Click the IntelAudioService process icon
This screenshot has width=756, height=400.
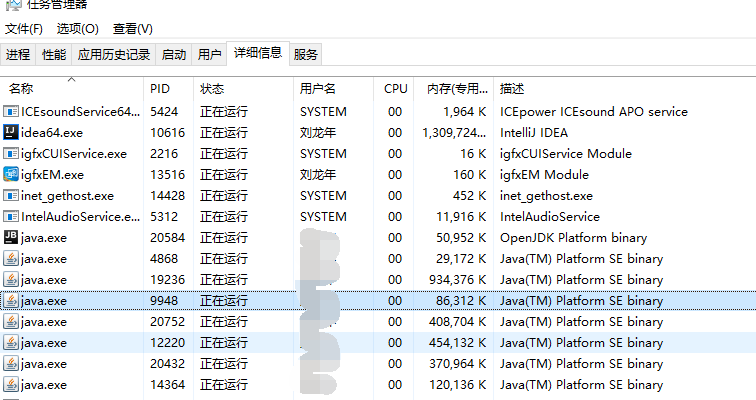coord(11,217)
